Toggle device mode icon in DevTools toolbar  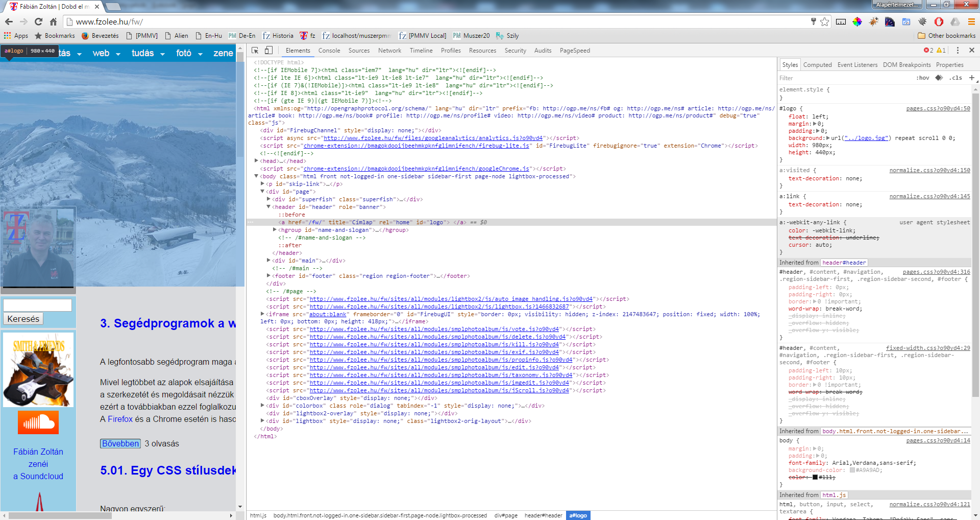[x=268, y=50]
